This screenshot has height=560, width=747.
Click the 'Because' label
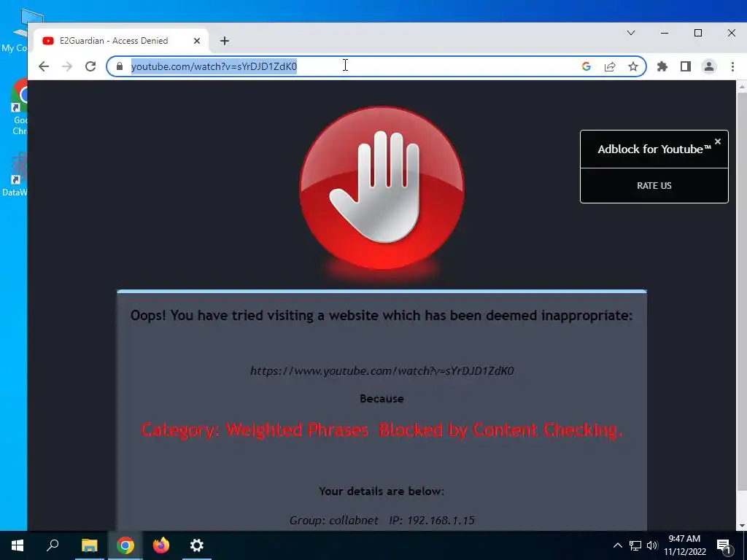[x=382, y=399]
